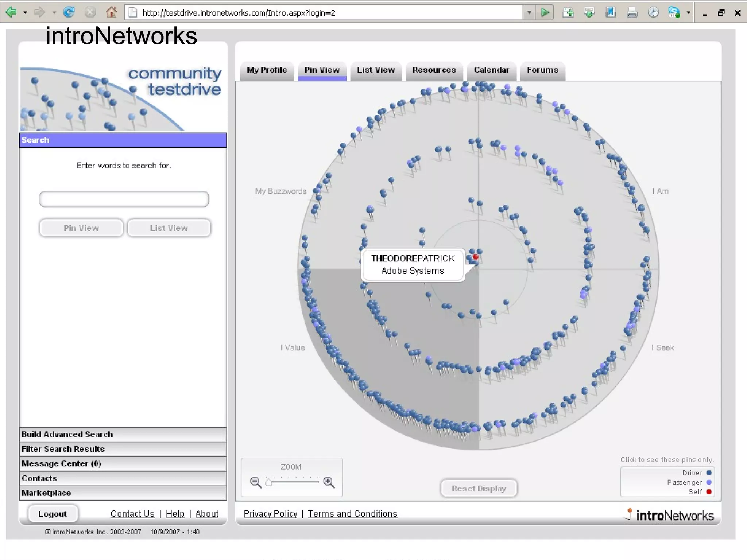Print the page with printer icon
The height and width of the screenshot is (560, 747).
[632, 13]
